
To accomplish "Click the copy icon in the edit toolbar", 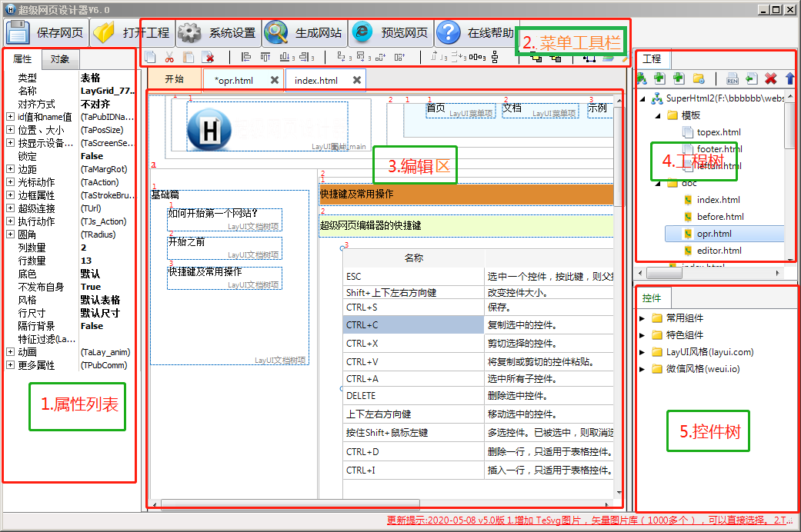I will point(150,57).
